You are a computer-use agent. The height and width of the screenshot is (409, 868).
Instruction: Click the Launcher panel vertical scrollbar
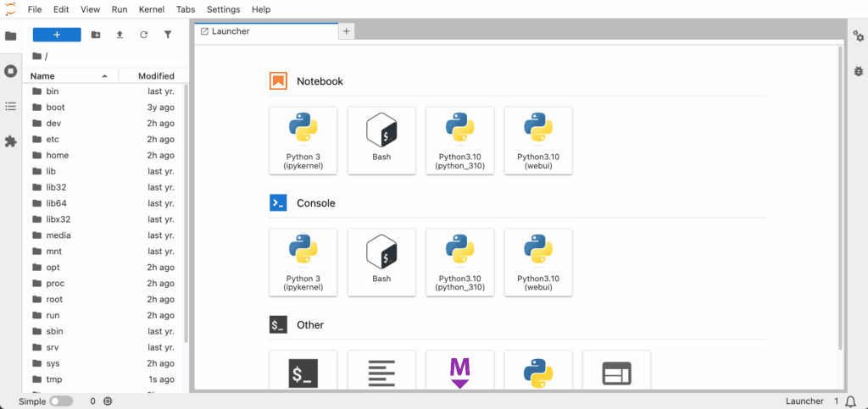coord(841,197)
